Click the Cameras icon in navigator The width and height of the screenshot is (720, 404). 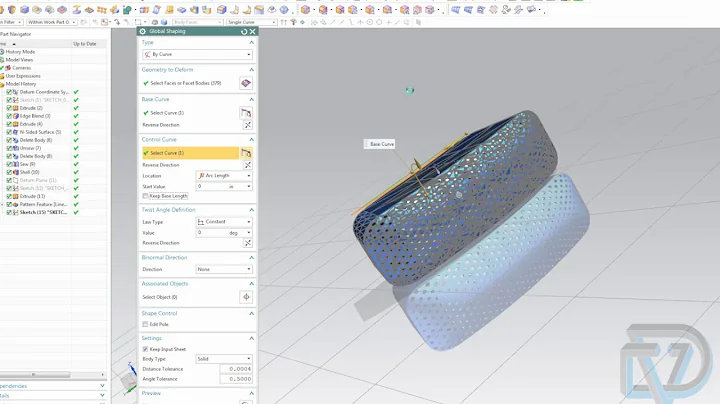(x=8, y=68)
